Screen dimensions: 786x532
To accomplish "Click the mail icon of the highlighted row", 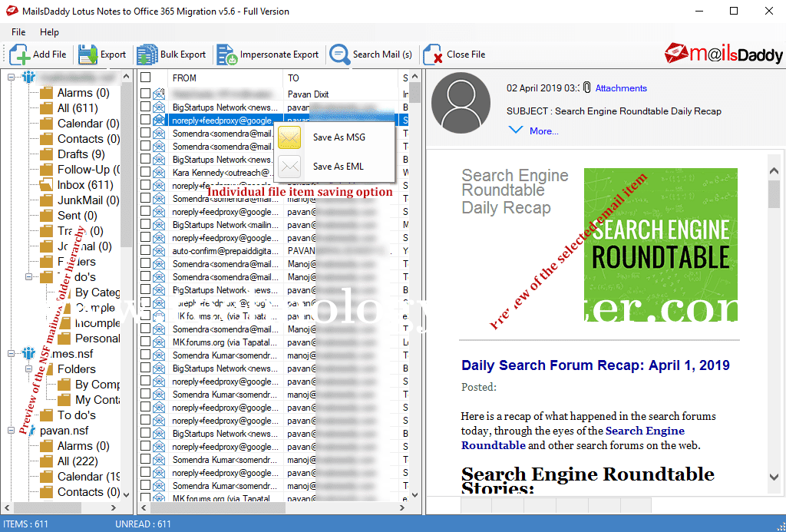I will pyautogui.click(x=159, y=120).
